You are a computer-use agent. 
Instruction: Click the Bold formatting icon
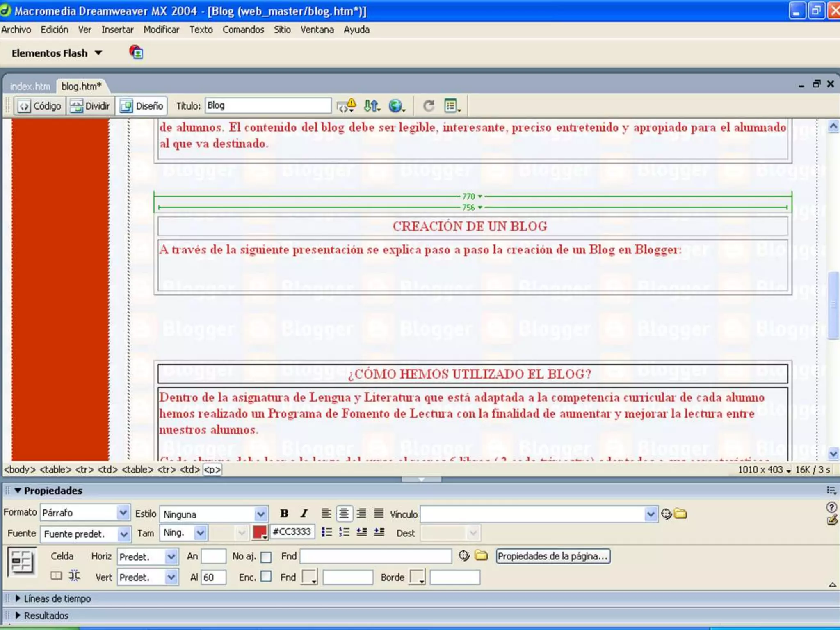point(284,514)
